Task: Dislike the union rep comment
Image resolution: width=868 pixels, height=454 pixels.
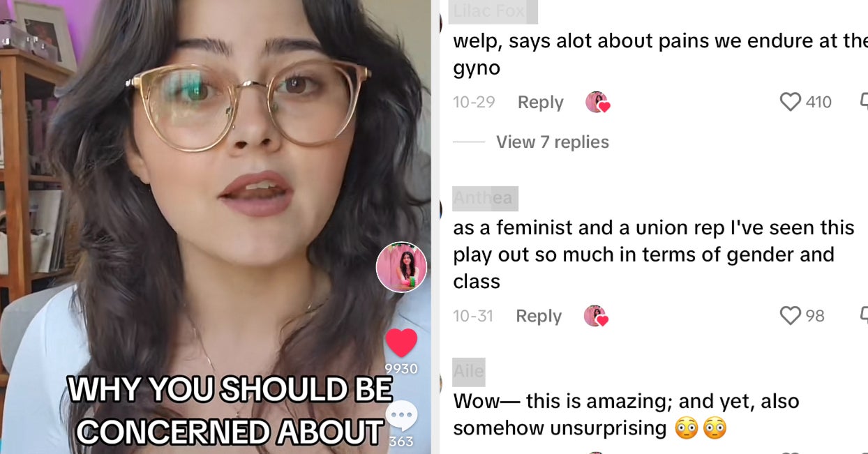Action: (x=864, y=316)
